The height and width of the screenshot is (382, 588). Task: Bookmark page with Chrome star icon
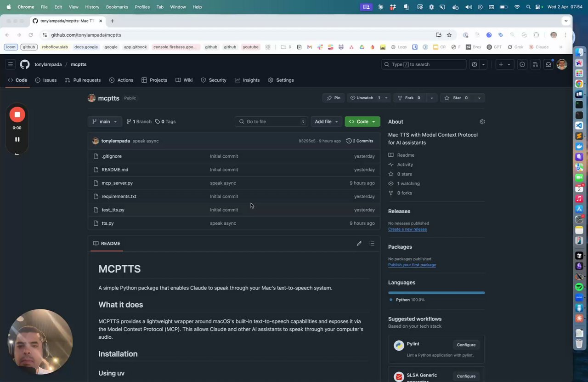click(x=449, y=35)
